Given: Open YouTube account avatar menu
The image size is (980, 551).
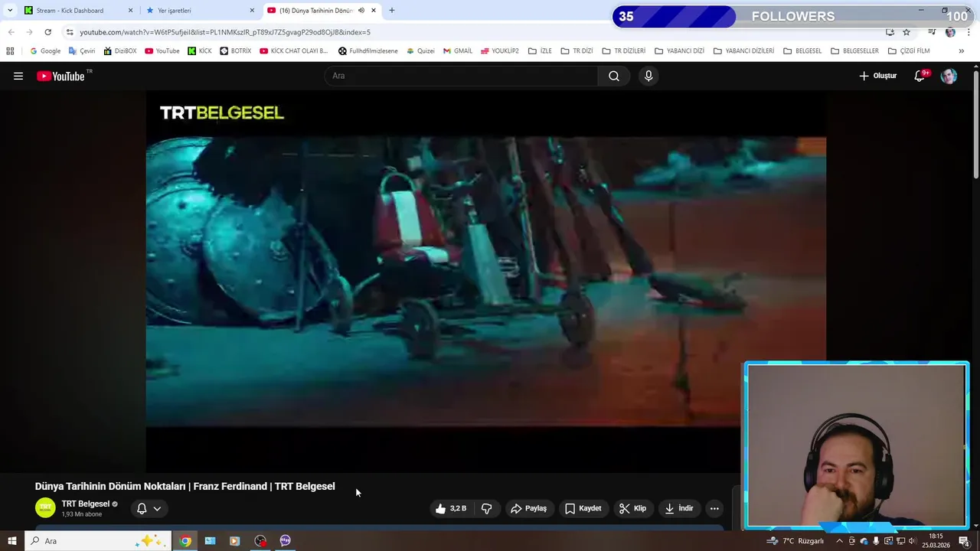Looking at the screenshot, I should 949,76.
